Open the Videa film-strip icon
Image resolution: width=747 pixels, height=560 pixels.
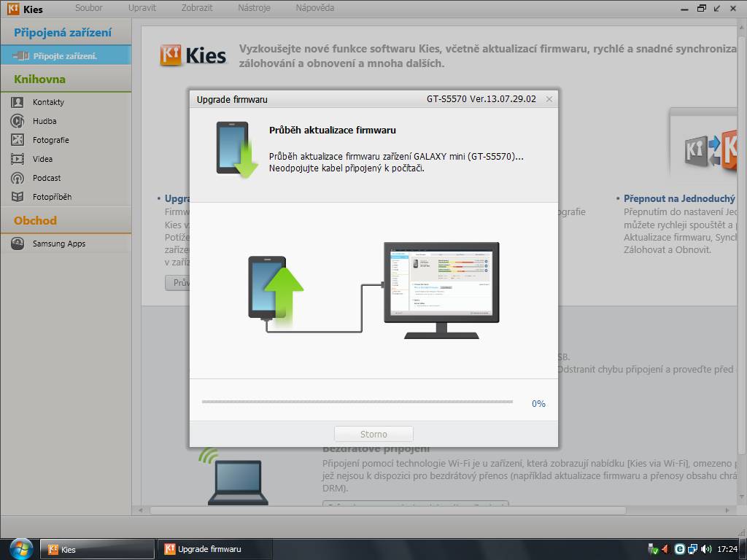point(18,159)
